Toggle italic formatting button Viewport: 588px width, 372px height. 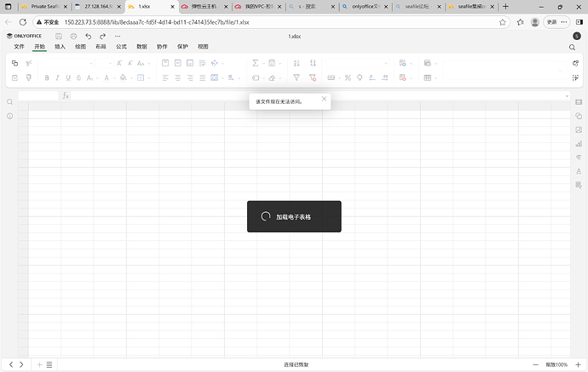(x=58, y=77)
